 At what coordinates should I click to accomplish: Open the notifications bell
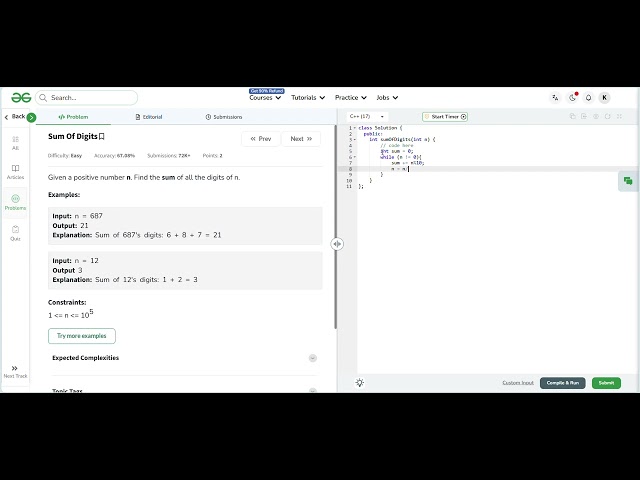pyautogui.click(x=588, y=98)
